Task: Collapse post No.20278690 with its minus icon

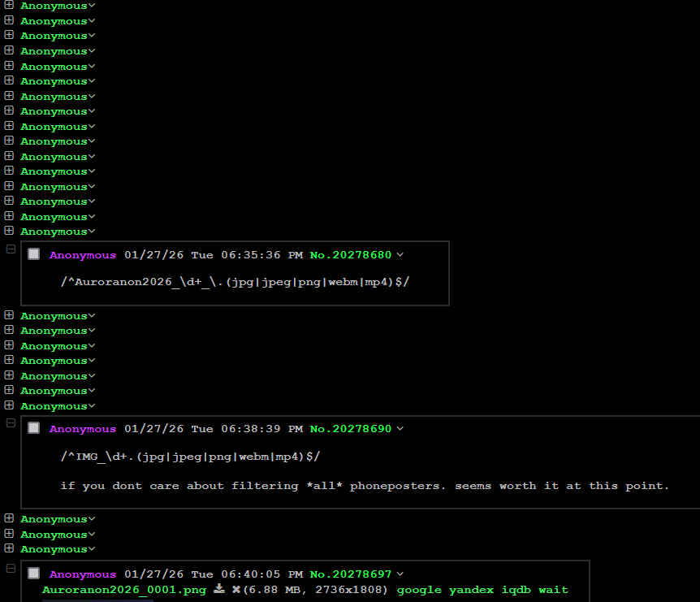Action: [11, 423]
